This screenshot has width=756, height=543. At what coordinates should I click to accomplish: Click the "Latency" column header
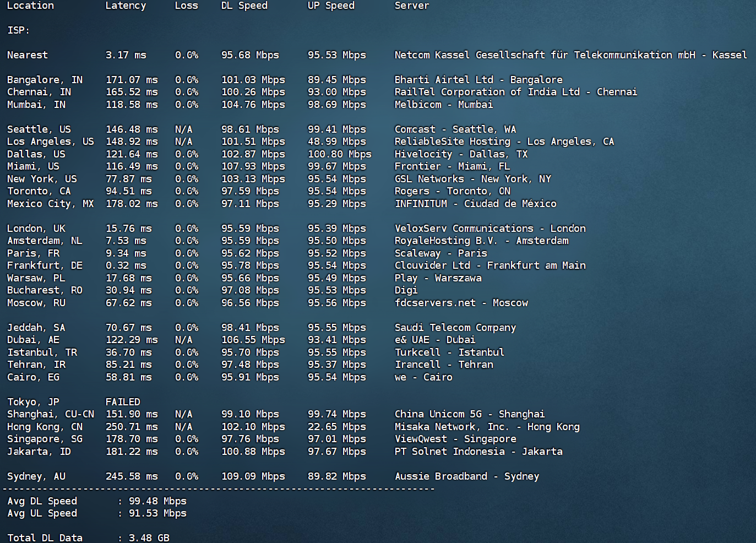pos(126,6)
